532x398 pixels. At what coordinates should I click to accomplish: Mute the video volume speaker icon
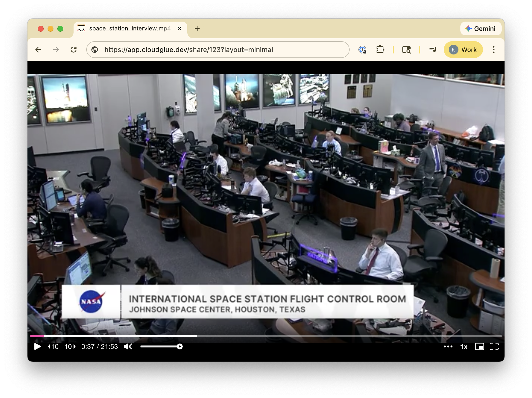pos(128,346)
